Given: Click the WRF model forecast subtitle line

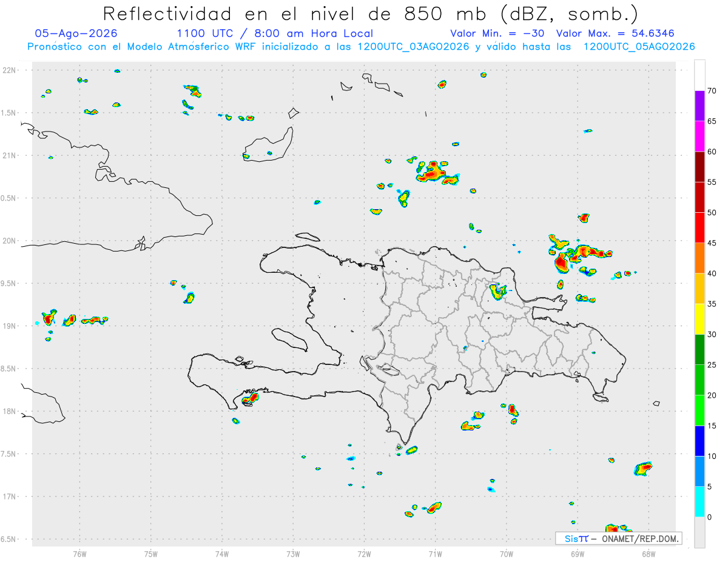Looking at the screenshot, I should pyautogui.click(x=361, y=46).
